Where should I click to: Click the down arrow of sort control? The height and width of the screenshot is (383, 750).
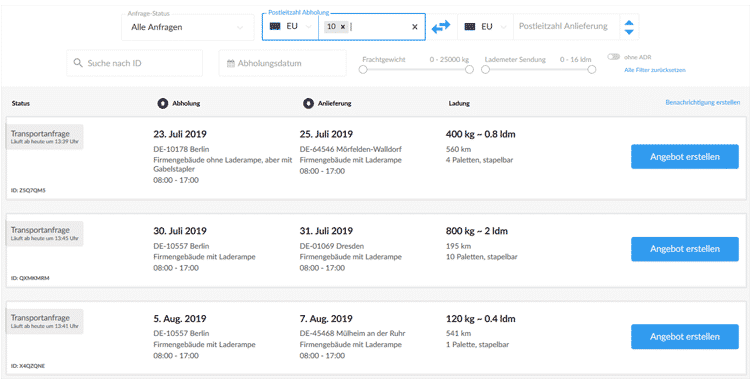click(x=629, y=32)
